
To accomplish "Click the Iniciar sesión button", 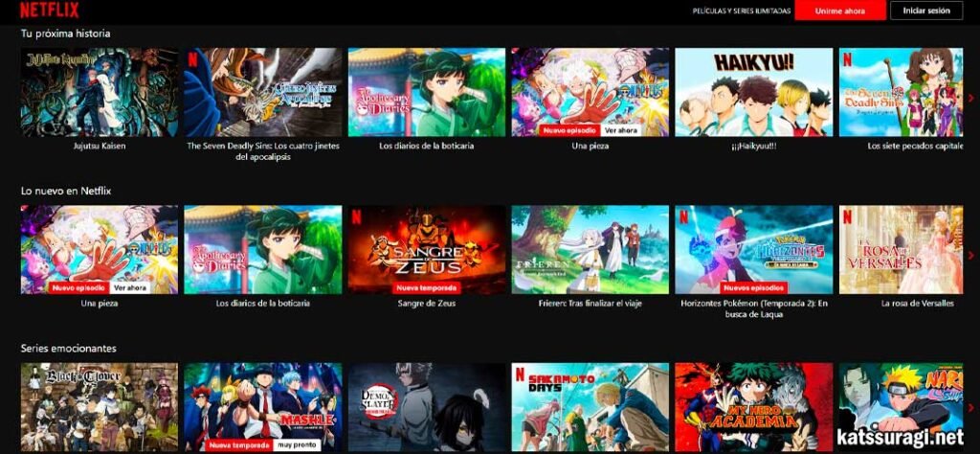I will [x=926, y=11].
